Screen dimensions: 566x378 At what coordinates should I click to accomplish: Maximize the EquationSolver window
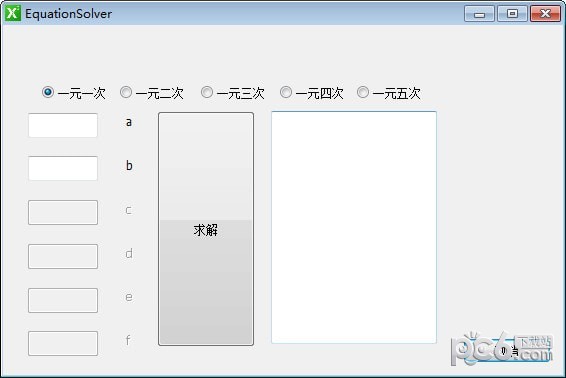pos(512,14)
